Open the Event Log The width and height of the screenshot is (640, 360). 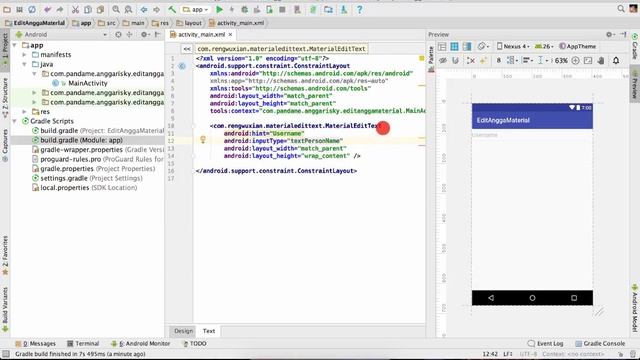[x=545, y=344]
